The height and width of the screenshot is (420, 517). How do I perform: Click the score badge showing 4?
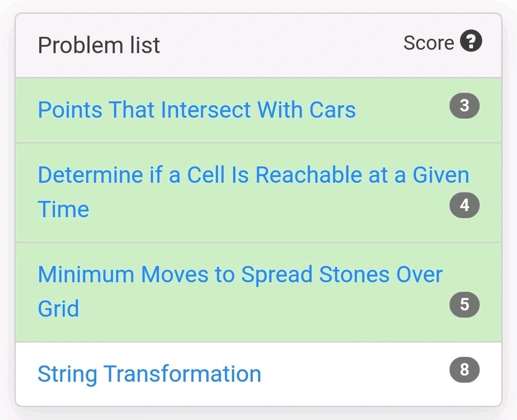pyautogui.click(x=464, y=205)
